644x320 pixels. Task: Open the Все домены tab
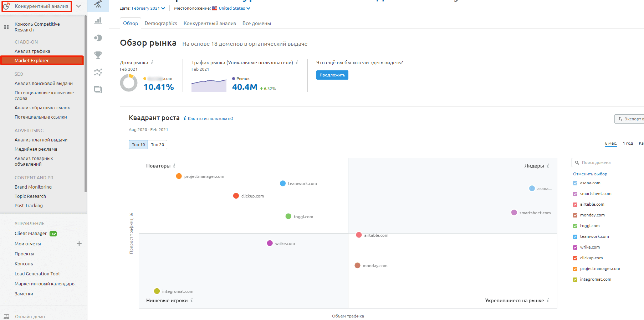pos(256,23)
